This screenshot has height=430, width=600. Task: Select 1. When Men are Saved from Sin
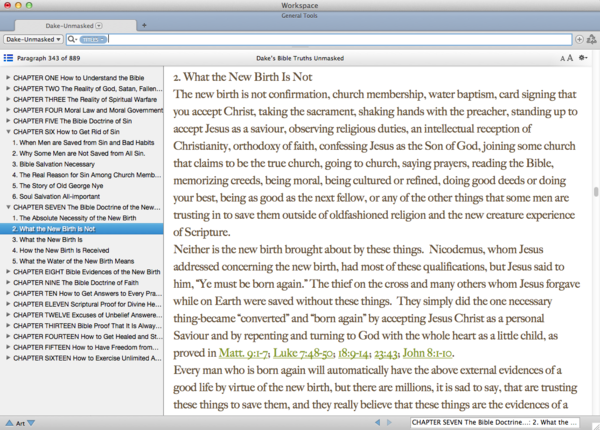coord(83,142)
